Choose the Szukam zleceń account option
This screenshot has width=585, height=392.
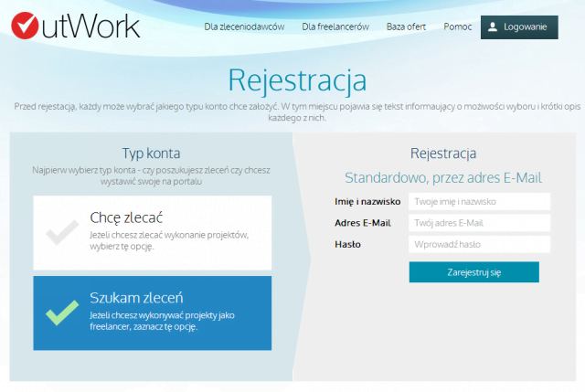coord(153,313)
